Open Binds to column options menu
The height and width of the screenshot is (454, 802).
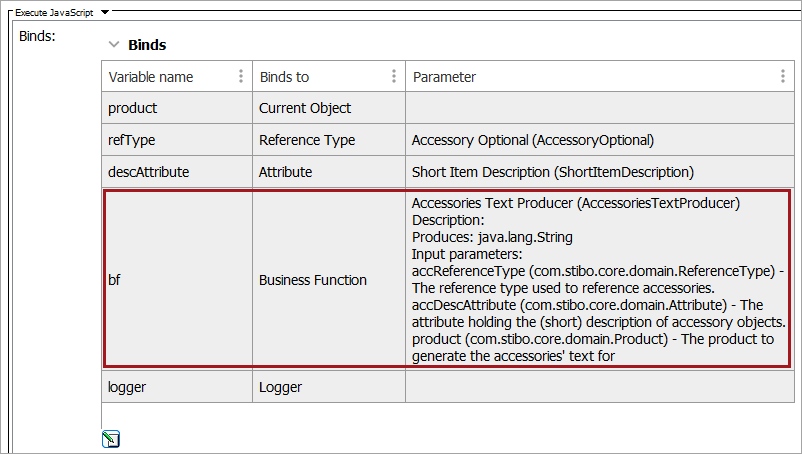pos(394,77)
